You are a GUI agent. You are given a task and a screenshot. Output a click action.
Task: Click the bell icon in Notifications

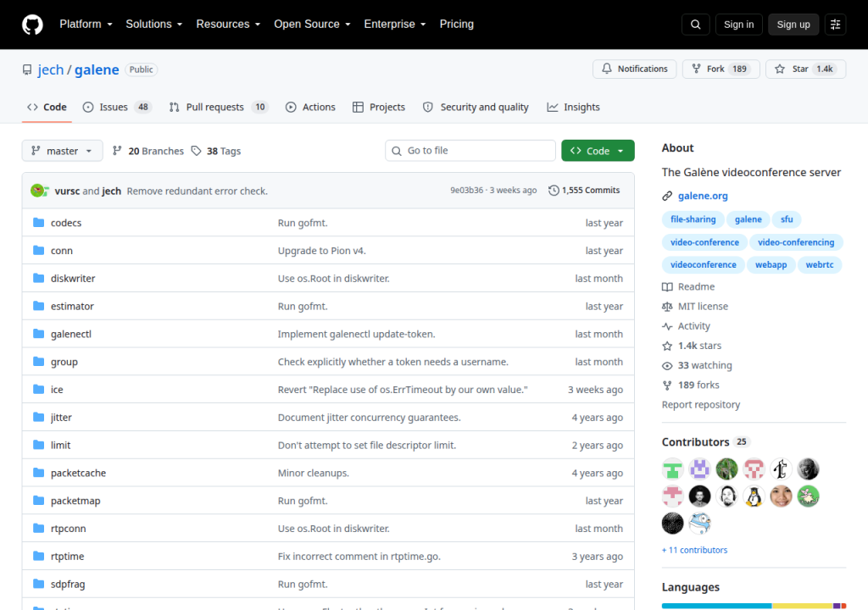[x=607, y=69]
